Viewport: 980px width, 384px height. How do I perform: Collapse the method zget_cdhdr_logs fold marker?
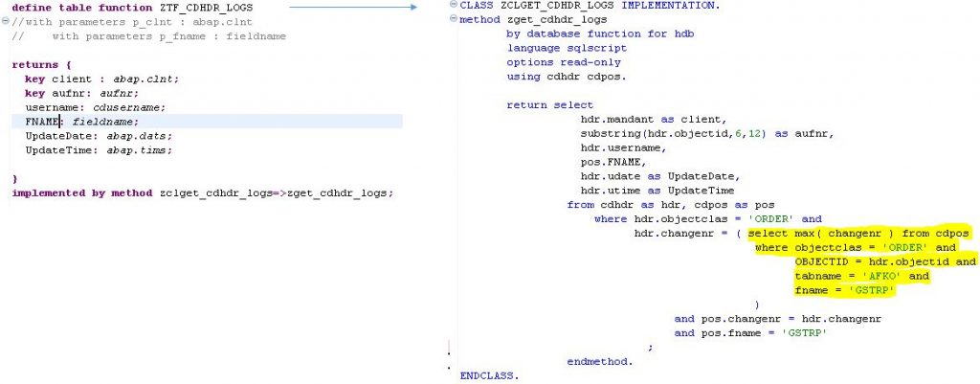[453, 19]
